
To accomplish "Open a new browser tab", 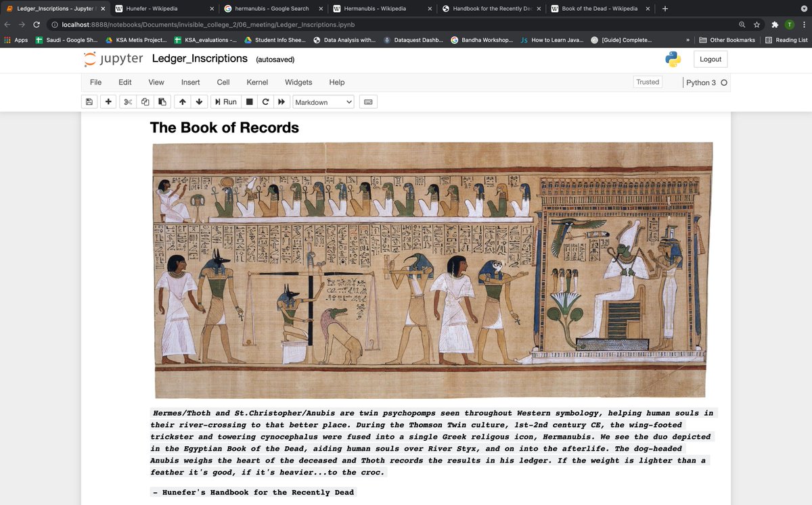I will [664, 9].
